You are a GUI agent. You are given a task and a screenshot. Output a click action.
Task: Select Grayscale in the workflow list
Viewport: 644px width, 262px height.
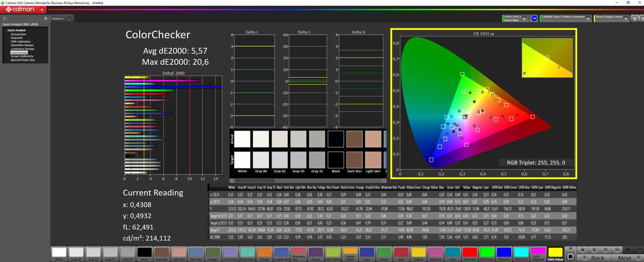pyautogui.click(x=16, y=38)
